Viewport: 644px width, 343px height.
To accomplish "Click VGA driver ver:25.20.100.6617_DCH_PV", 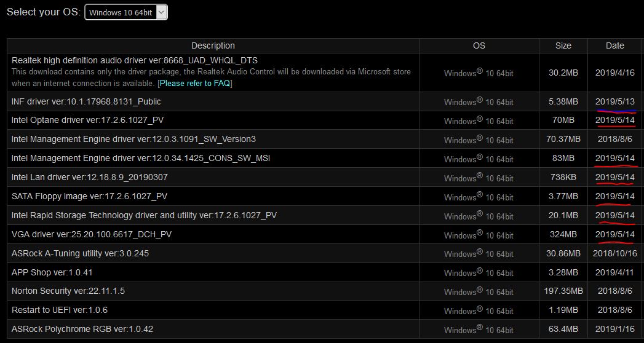I will [x=92, y=234].
